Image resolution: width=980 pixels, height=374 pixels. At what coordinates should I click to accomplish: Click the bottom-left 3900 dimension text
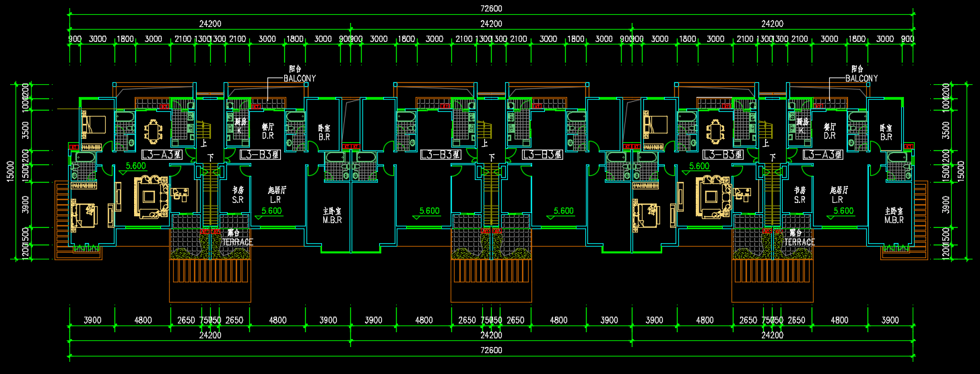tap(92, 319)
